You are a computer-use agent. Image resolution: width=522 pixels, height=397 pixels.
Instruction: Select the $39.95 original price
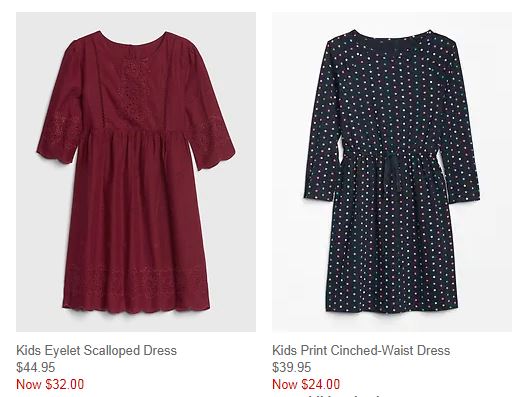click(291, 367)
